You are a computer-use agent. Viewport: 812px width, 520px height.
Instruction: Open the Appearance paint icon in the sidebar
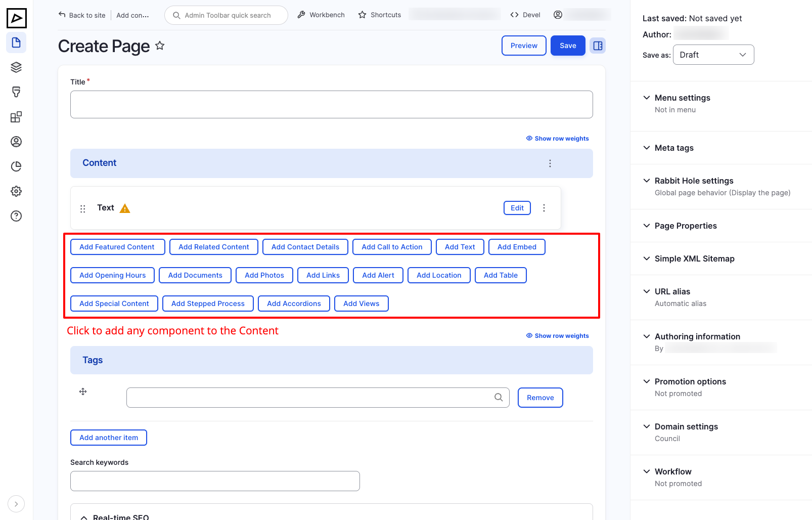(x=16, y=92)
